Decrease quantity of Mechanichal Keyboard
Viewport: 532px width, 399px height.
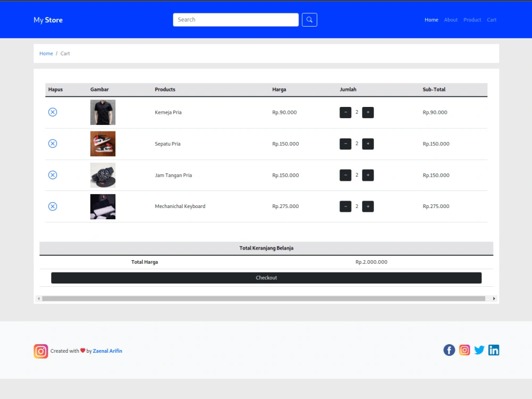pos(345,206)
